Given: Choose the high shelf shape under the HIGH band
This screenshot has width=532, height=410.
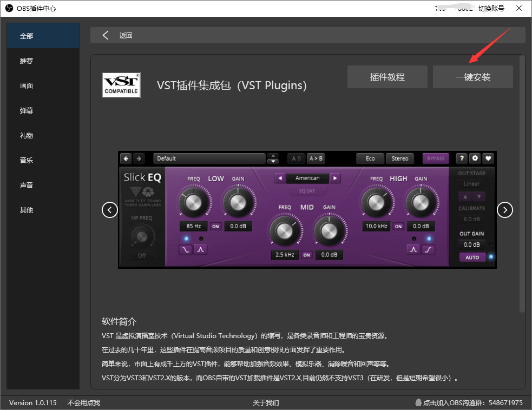Looking at the screenshot, I should (x=428, y=250).
